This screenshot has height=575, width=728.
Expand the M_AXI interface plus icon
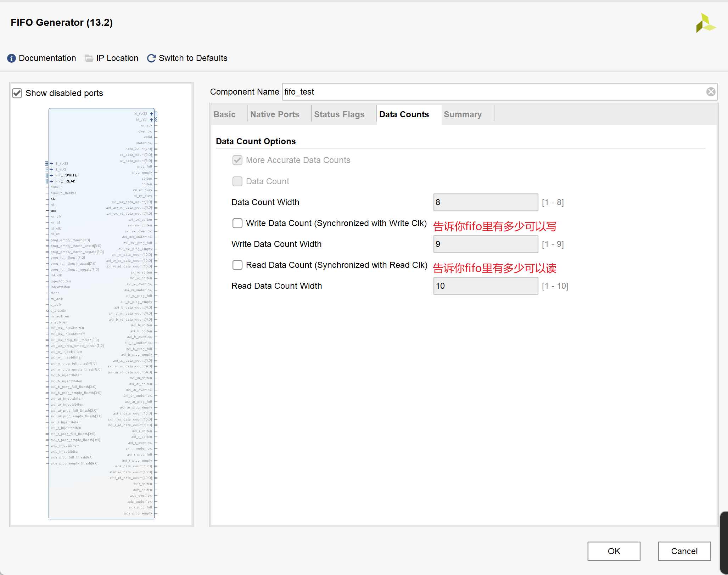click(x=151, y=120)
